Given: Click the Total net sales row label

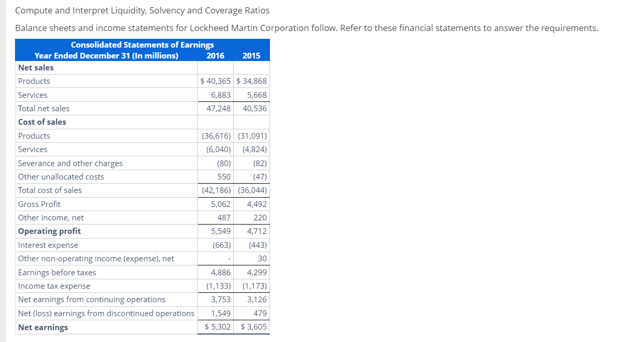Looking at the screenshot, I should point(44,108).
